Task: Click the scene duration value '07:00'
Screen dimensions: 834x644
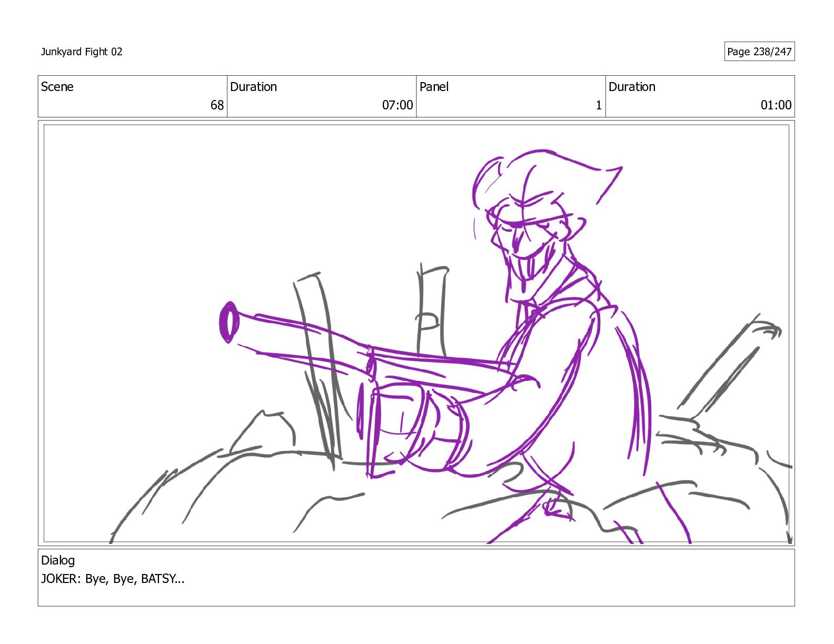Action: [x=398, y=105]
